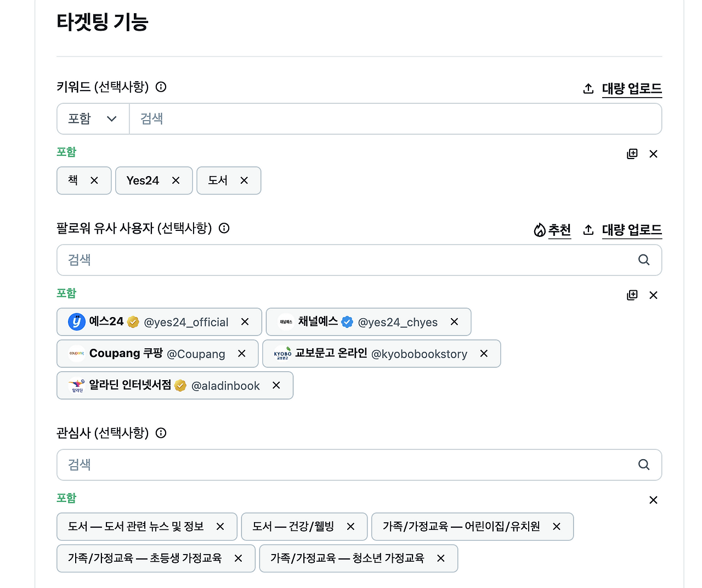Screen dimensions: 702x588
Task: Open keyword bulk upload via copy icon
Action: (632, 154)
